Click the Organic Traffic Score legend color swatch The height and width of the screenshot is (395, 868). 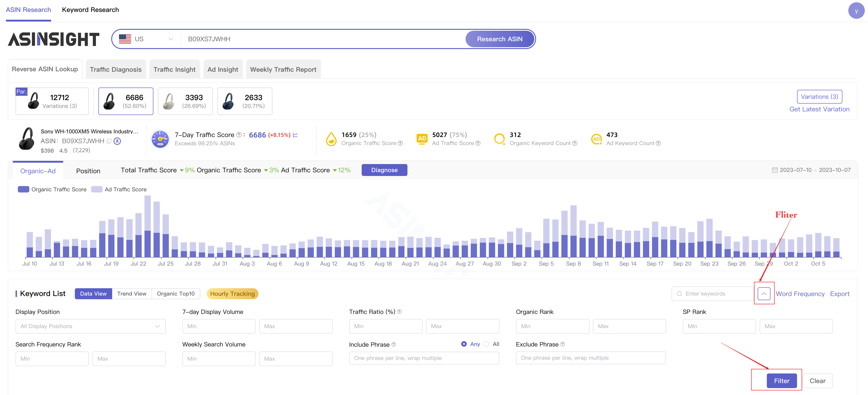pyautogui.click(x=24, y=189)
